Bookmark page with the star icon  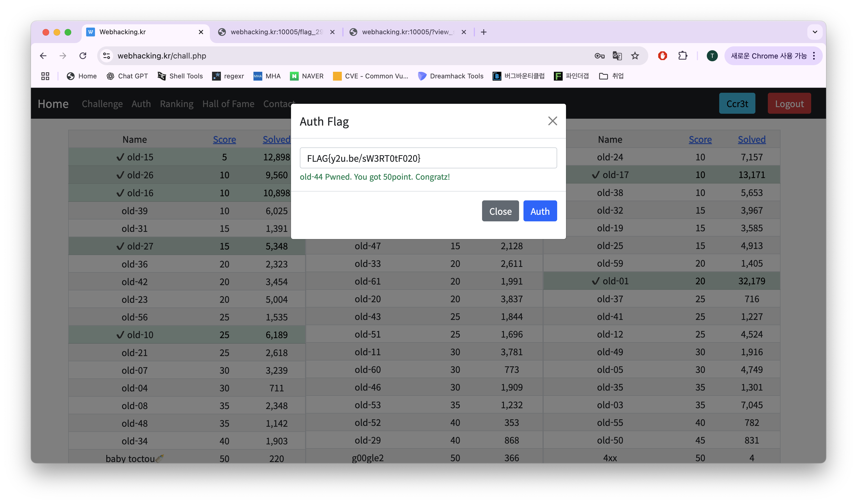click(x=634, y=56)
